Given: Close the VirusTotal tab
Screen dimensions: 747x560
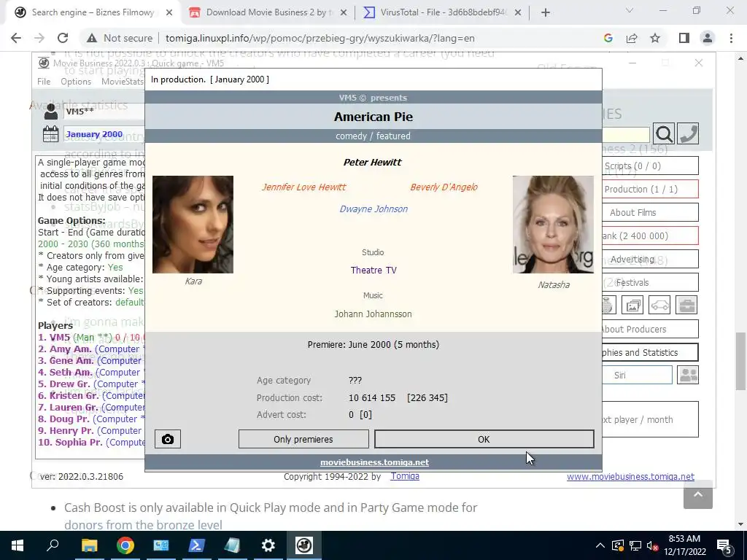Looking at the screenshot, I should 518,12.
